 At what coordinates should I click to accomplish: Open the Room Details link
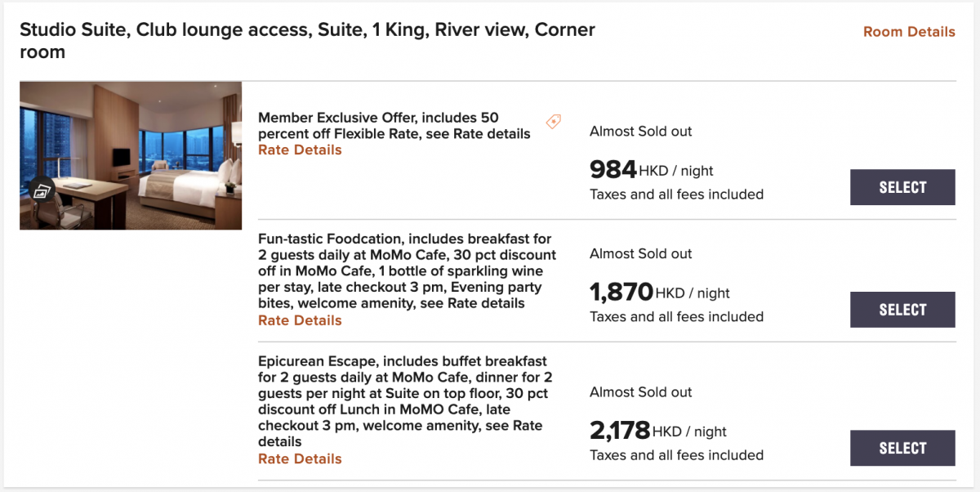click(x=909, y=32)
